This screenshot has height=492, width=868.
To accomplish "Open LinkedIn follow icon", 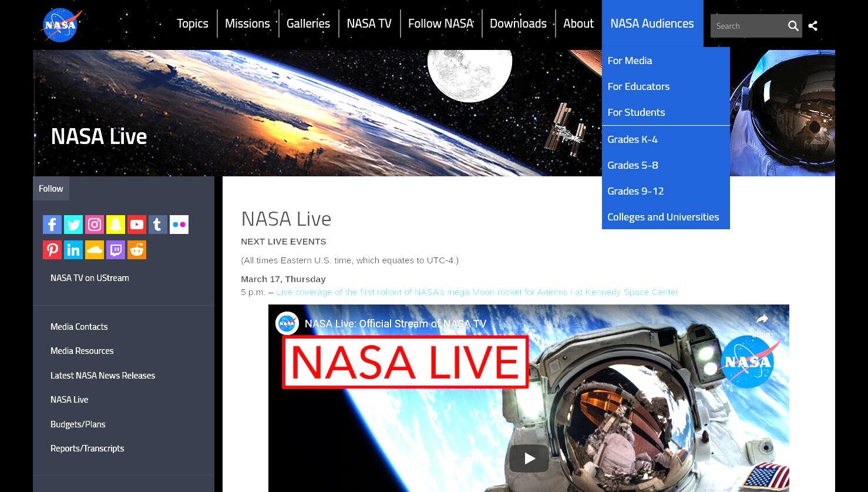I will (73, 250).
